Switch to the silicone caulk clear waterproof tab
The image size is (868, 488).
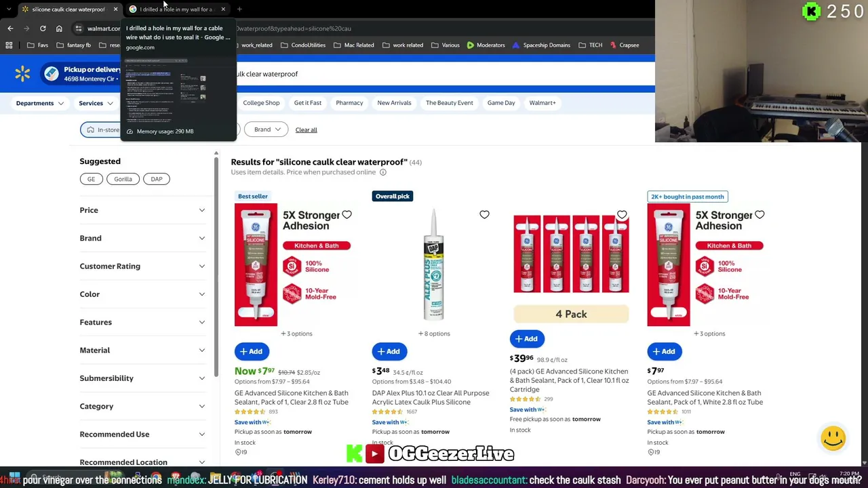68,9
